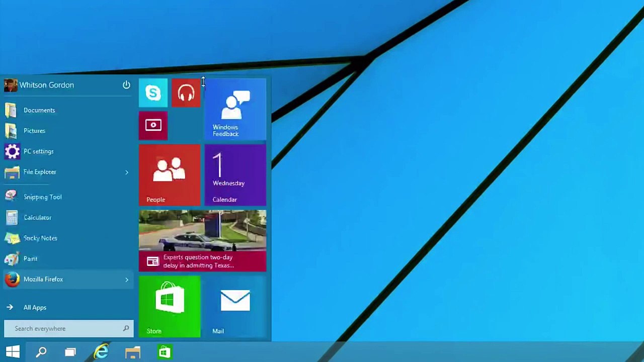644x362 pixels.
Task: Expand the File Explorer jump list arrow
Action: pyautogui.click(x=127, y=172)
